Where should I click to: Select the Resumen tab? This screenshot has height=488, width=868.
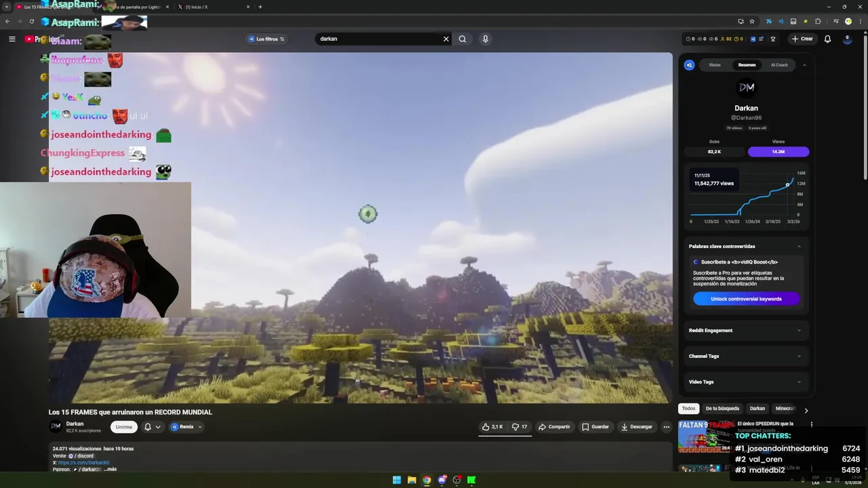(747, 65)
